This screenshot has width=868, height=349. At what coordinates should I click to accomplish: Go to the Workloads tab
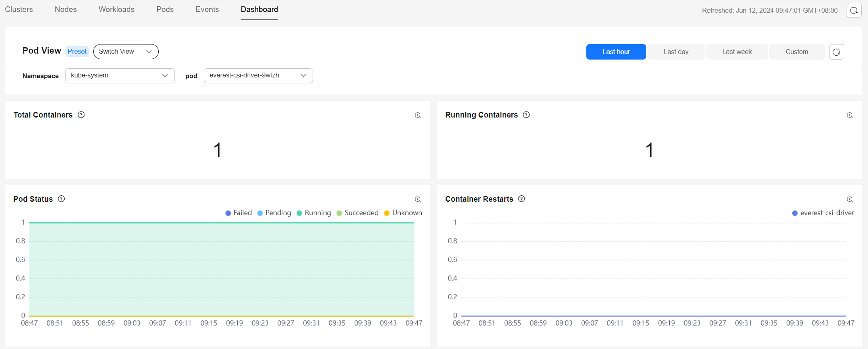(x=117, y=10)
